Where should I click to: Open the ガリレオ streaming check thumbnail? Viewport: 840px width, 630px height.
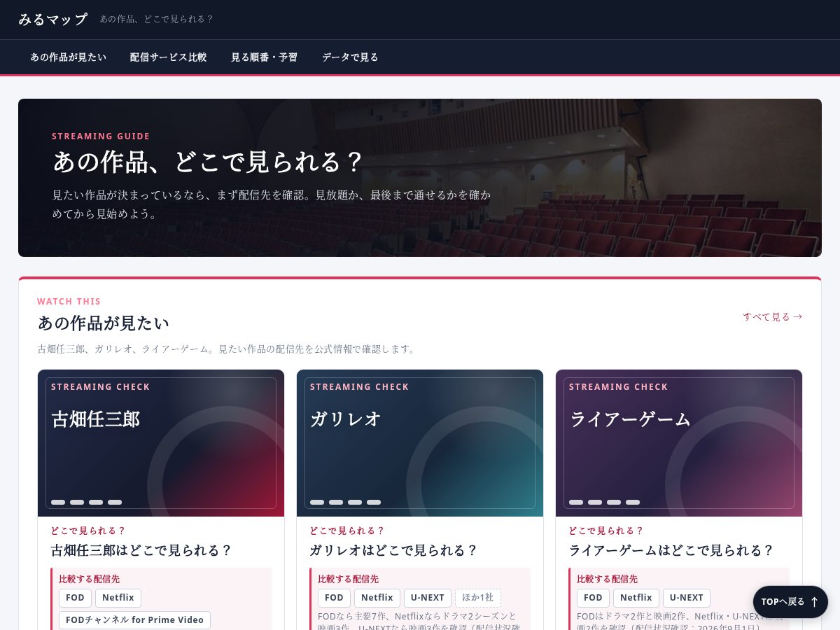click(x=420, y=443)
